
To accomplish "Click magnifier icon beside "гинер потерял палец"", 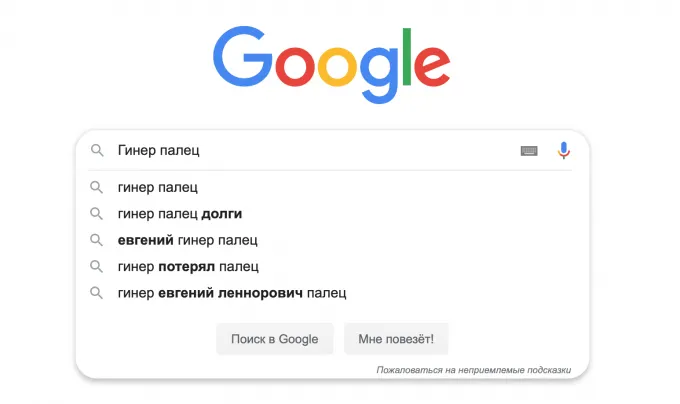I will (97, 266).
